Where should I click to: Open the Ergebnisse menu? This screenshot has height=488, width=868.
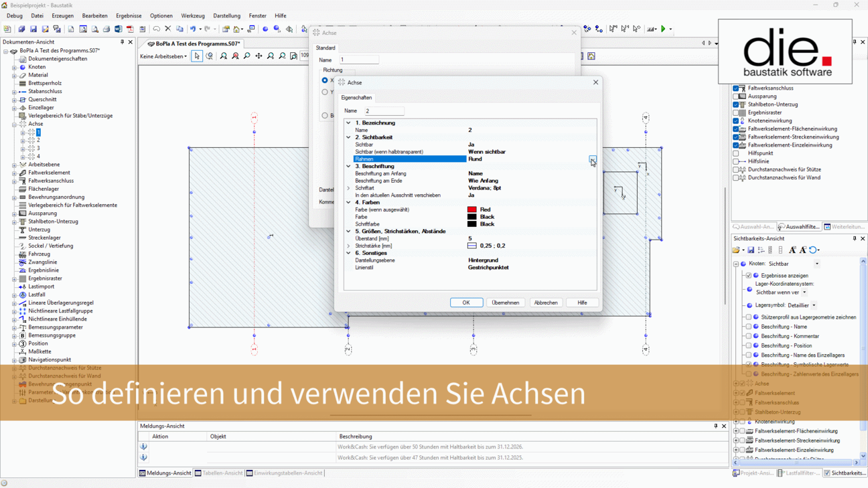point(129,15)
